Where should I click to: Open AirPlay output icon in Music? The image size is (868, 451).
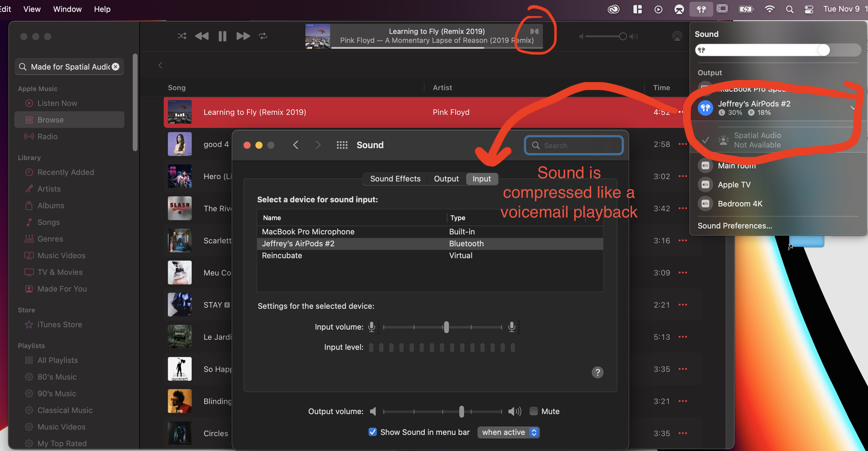pyautogui.click(x=677, y=36)
